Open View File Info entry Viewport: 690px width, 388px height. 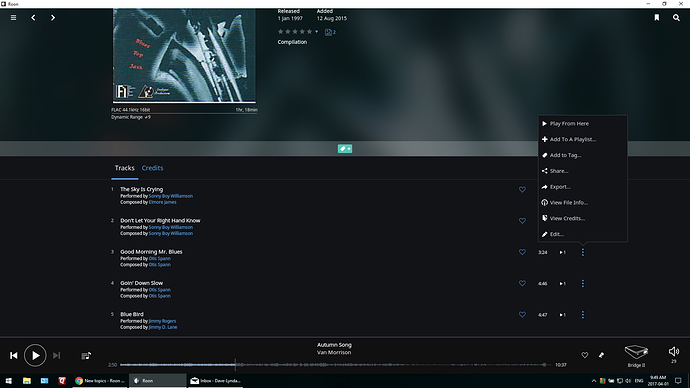pos(583,203)
